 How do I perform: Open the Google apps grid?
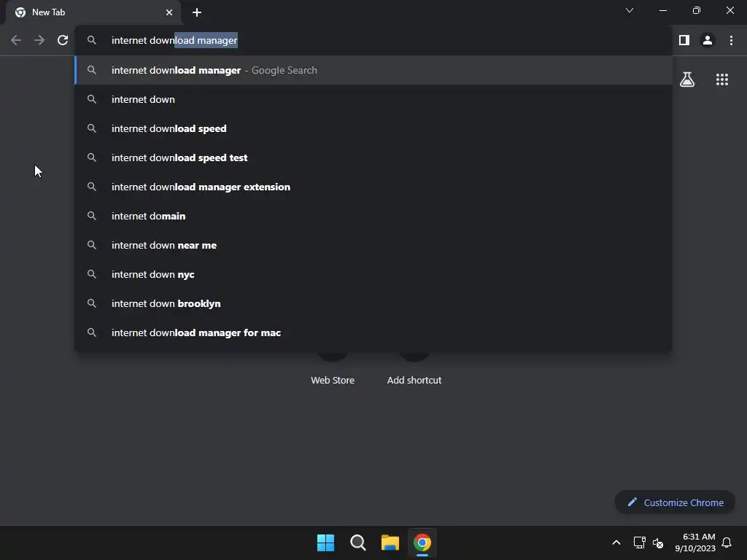click(722, 79)
